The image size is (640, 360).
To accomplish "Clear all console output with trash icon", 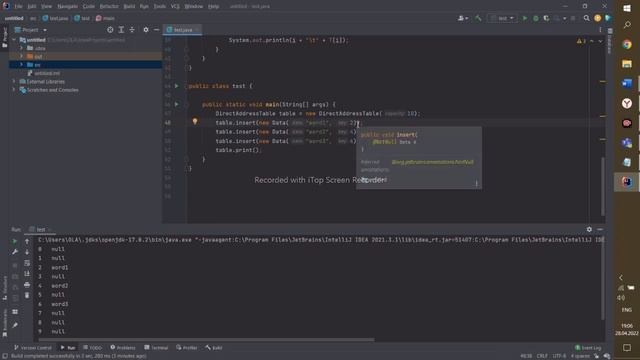I will click(x=27, y=295).
